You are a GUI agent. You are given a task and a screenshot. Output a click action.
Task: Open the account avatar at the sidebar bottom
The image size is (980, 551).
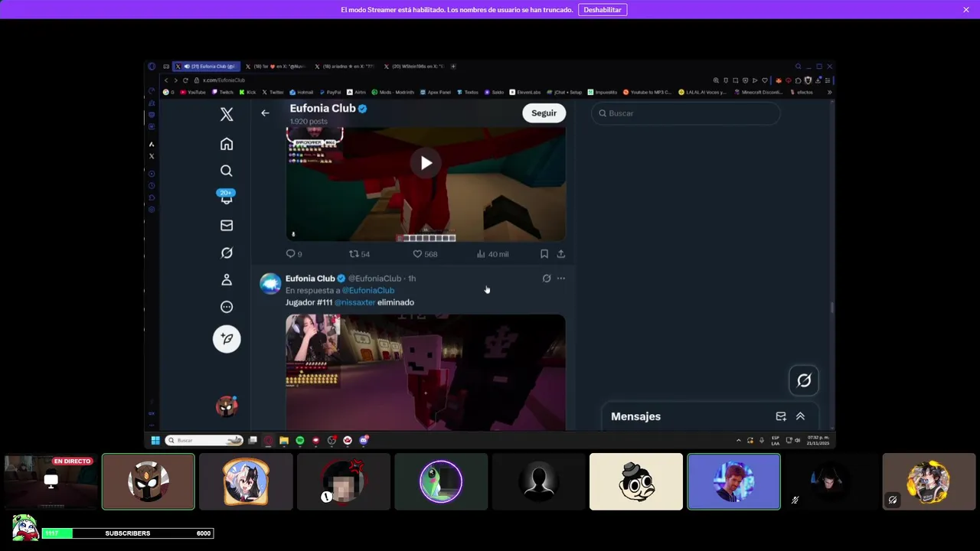(227, 406)
